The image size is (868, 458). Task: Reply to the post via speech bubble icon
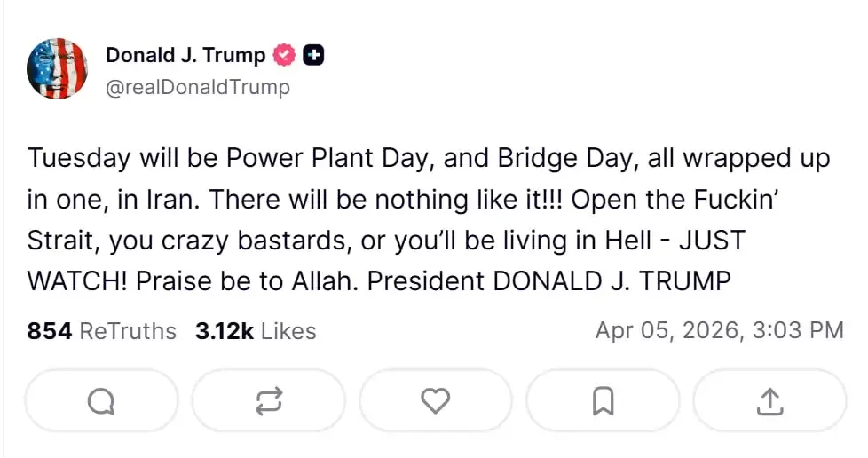point(101,401)
